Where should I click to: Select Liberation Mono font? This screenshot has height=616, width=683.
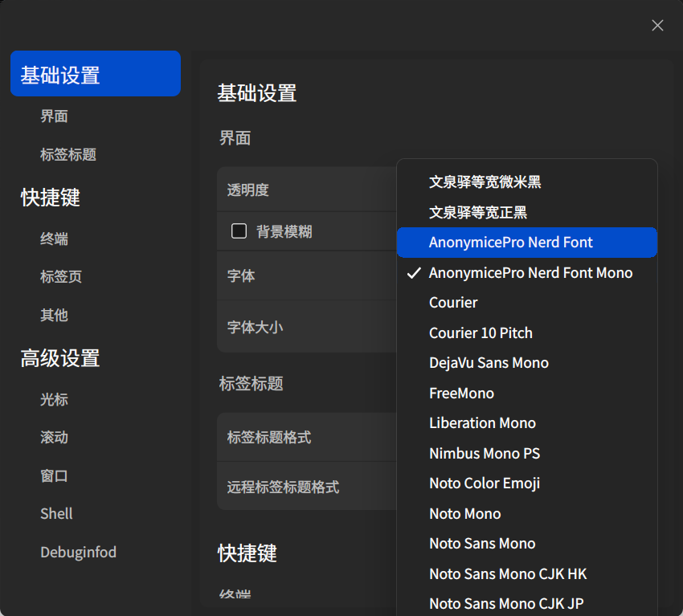pos(526,422)
